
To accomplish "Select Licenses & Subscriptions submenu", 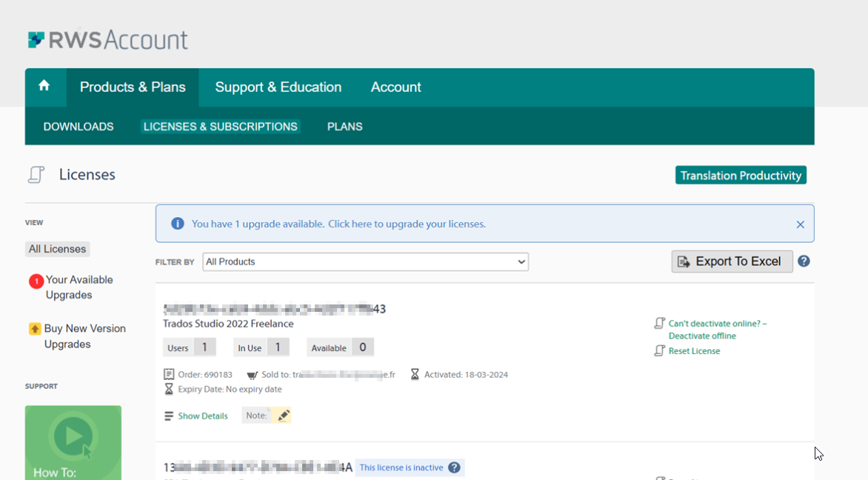I will 220,127.
